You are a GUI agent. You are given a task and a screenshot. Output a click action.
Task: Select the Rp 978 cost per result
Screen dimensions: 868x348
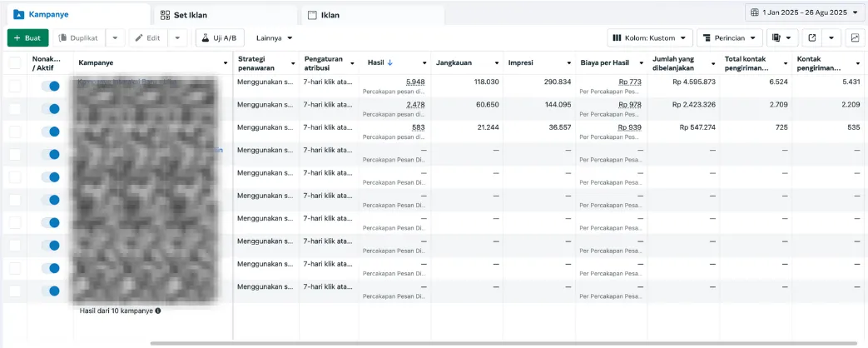[629, 105]
